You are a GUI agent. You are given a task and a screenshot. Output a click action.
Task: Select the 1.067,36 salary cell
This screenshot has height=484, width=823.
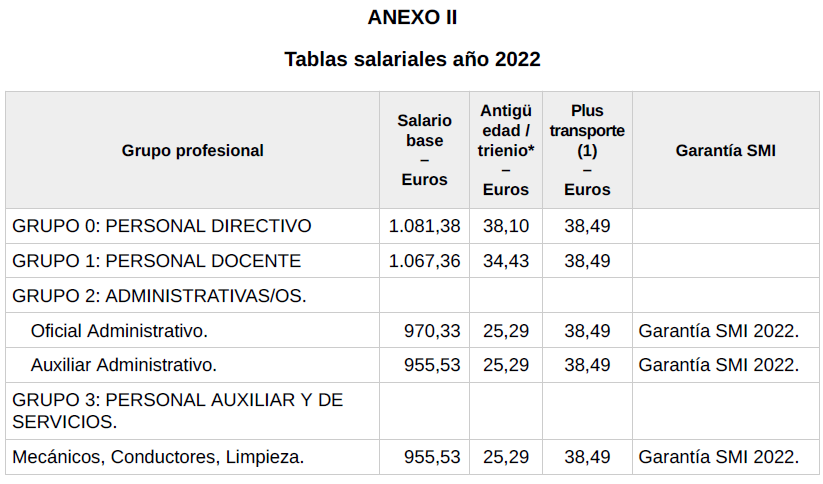[x=425, y=261]
